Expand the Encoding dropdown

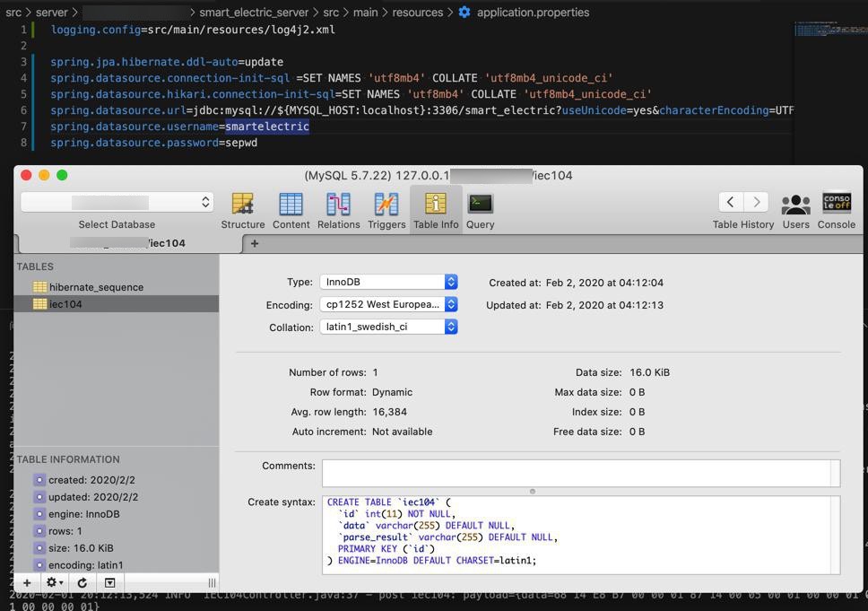tap(388, 304)
